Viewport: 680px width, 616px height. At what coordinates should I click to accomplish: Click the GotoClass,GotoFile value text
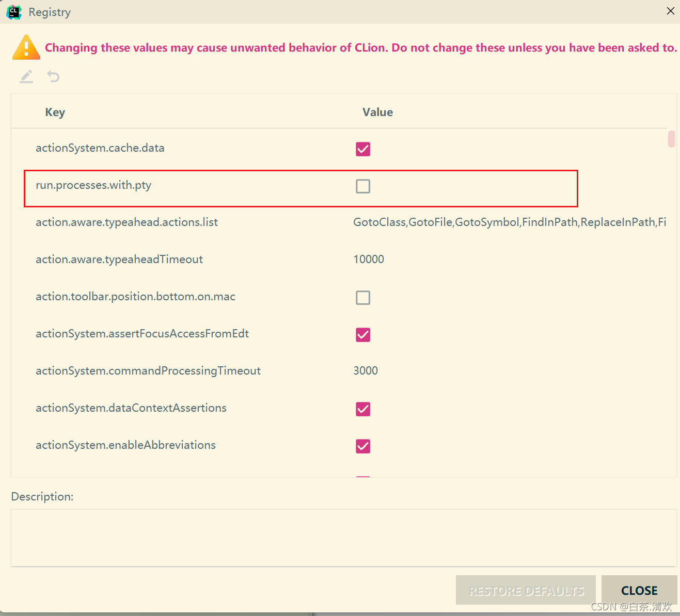coord(510,222)
